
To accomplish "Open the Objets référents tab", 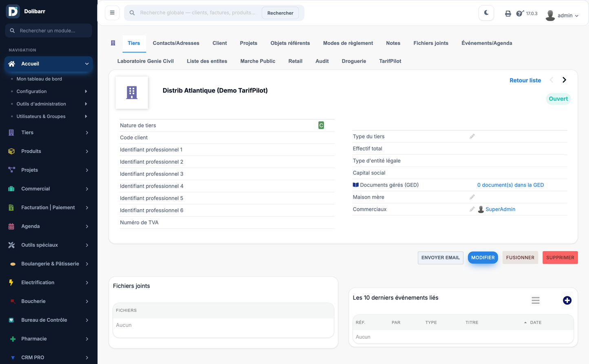I will tap(290, 43).
